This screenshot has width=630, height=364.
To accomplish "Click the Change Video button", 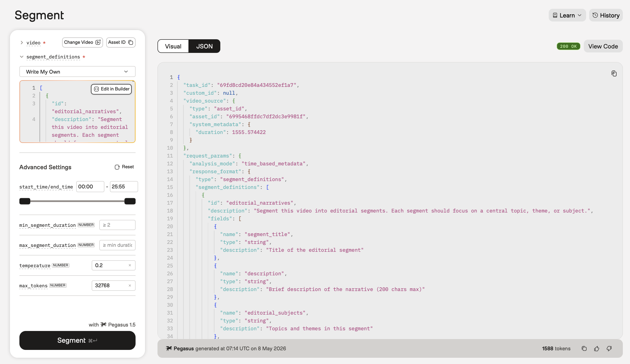I will (82, 42).
